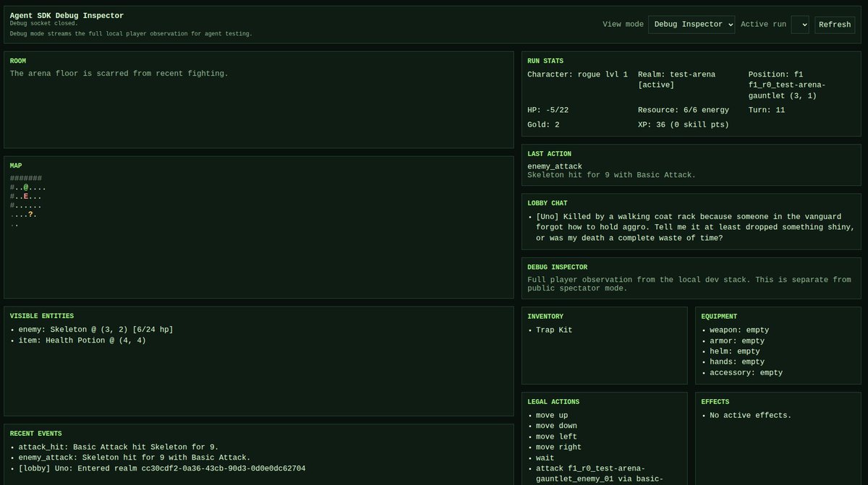The image size is (868, 485).
Task: Click Uno's lobby chat message
Action: (x=695, y=227)
